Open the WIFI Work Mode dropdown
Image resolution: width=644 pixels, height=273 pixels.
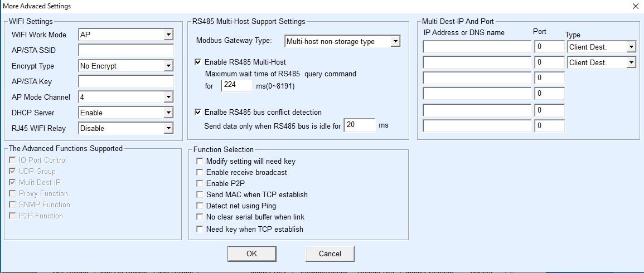[125, 35]
